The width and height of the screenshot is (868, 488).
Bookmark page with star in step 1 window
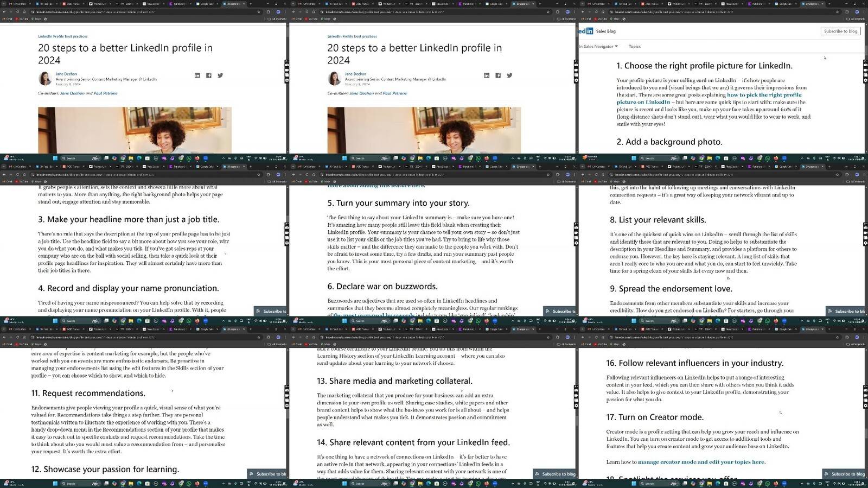(x=838, y=11)
